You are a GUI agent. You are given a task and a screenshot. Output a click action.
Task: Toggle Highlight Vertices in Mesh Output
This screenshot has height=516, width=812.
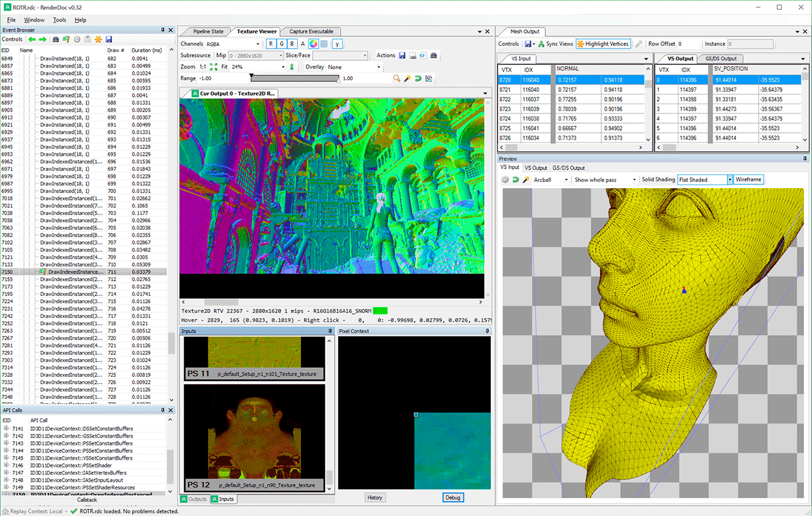603,44
